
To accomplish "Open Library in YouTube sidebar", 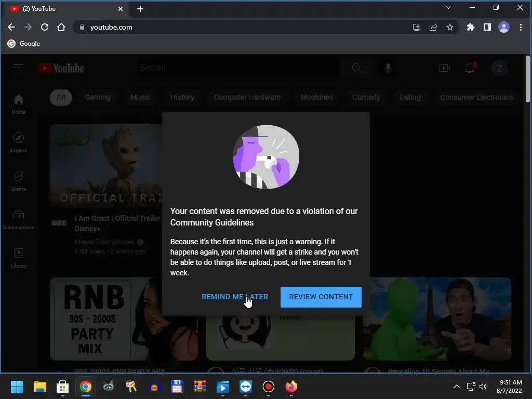I will point(19,258).
